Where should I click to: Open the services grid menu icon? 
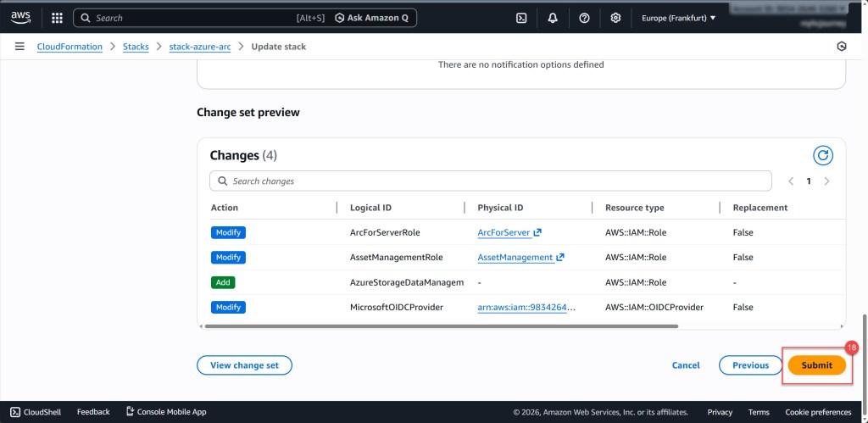point(57,18)
